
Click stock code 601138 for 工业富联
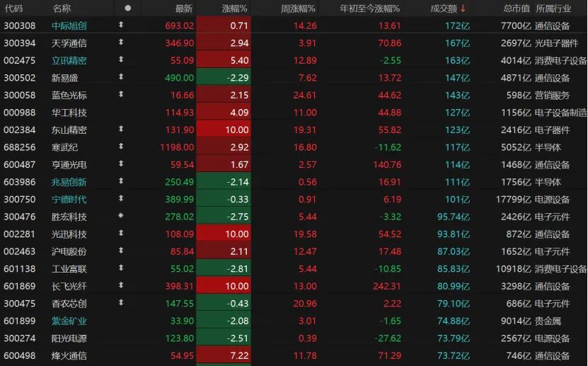(x=19, y=269)
